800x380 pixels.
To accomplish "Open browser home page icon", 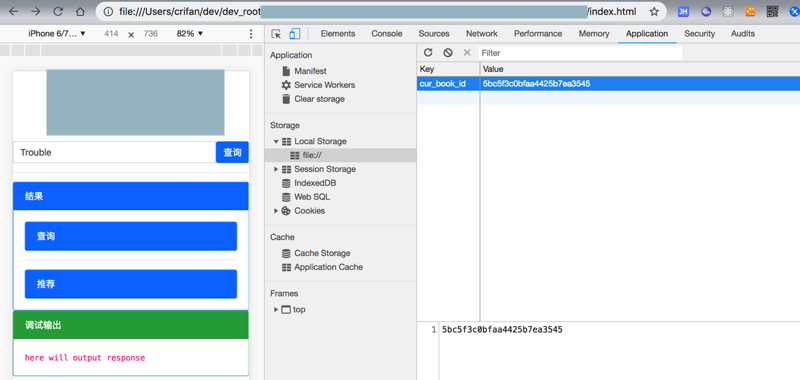I will [80, 11].
